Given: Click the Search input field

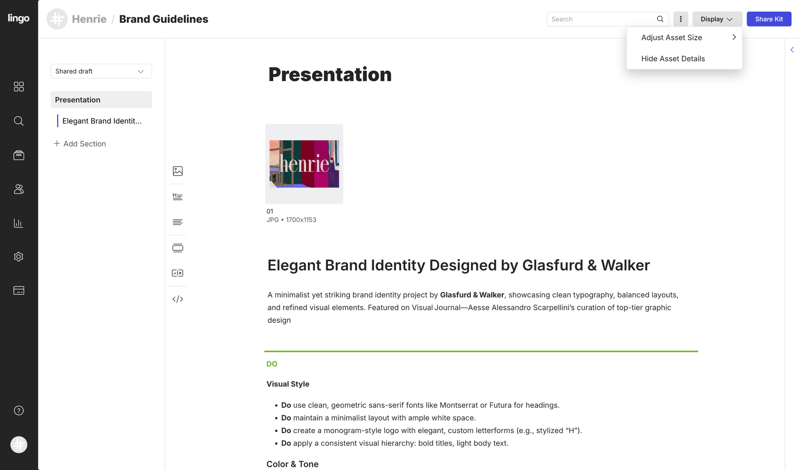Looking at the screenshot, I should (x=600, y=19).
